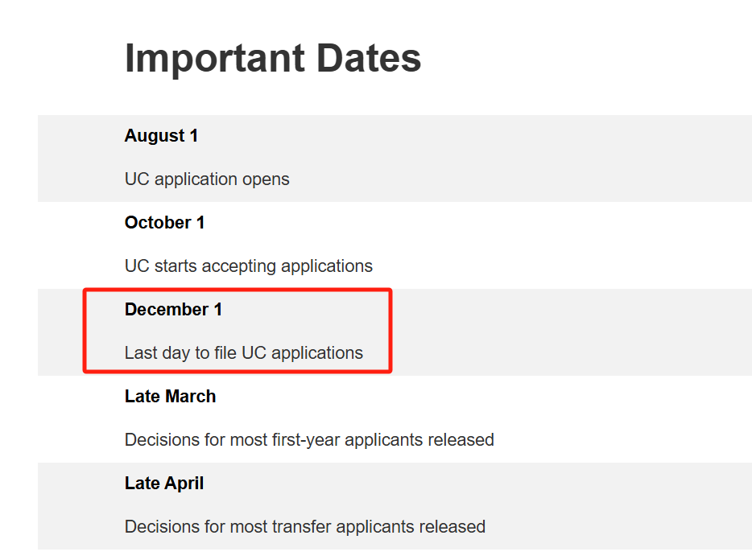Click the word 'opens' in August 1 row
This screenshot has width=752, height=560.
[x=267, y=179]
